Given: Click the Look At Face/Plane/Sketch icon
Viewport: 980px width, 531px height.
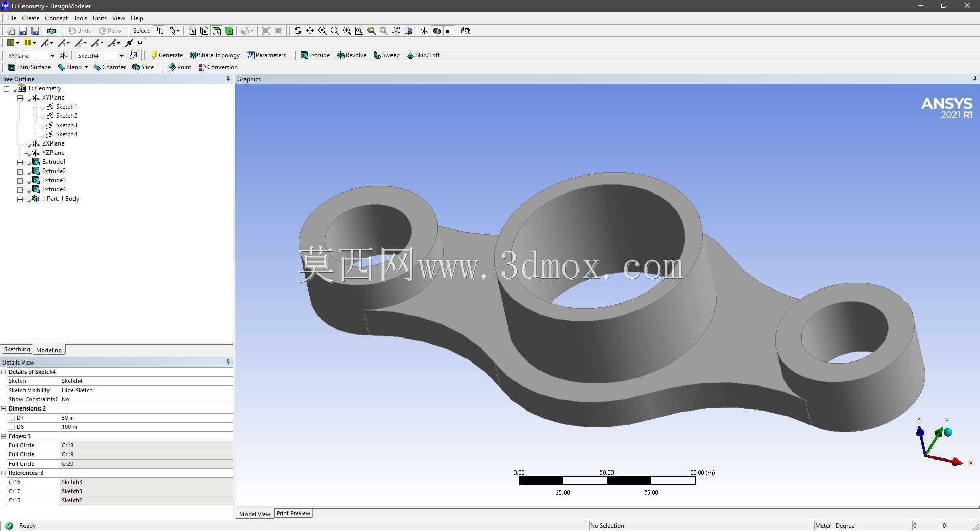Looking at the screenshot, I should pyautogui.click(x=465, y=31).
